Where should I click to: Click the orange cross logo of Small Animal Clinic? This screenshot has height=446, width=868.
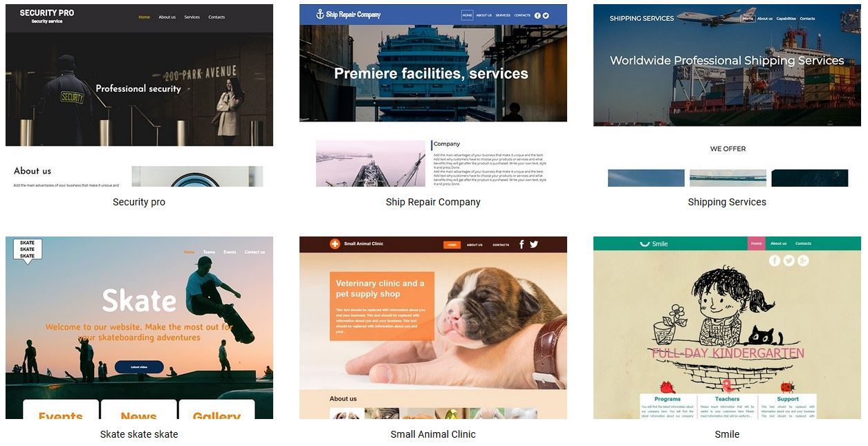[335, 244]
